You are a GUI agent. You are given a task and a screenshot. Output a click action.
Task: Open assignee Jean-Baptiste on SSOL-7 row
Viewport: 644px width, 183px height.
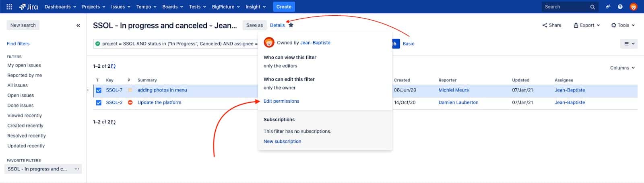(570, 90)
